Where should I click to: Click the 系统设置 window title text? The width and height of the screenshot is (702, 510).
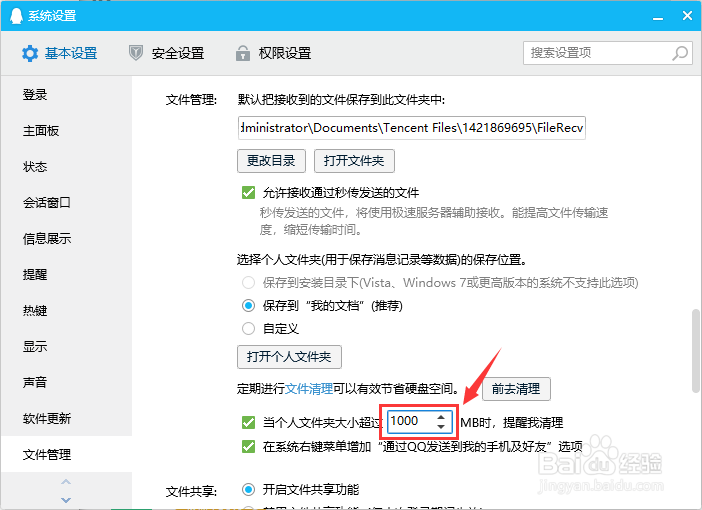pos(52,16)
